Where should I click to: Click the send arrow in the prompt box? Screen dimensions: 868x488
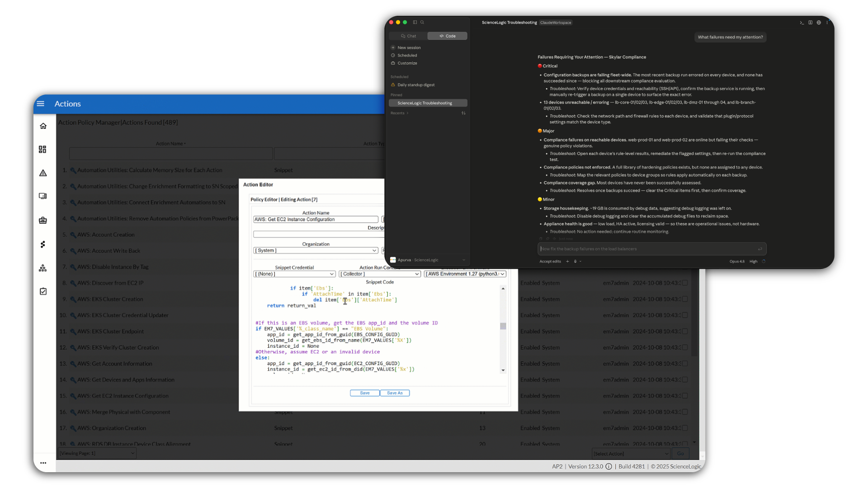760,249
